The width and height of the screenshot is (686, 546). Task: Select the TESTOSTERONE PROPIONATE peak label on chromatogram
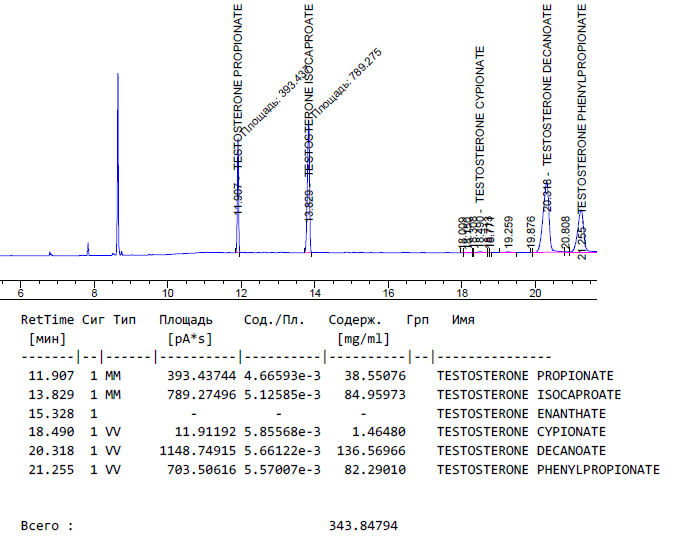(238, 84)
